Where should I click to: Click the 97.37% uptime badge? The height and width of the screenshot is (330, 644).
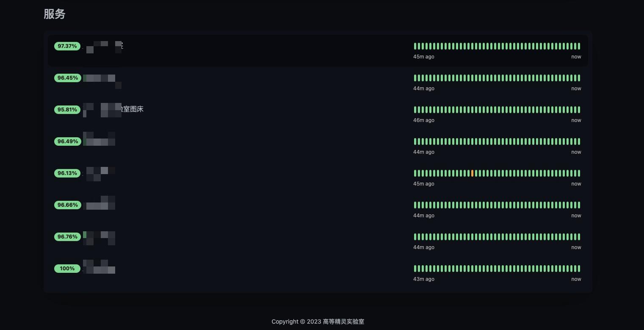click(67, 46)
